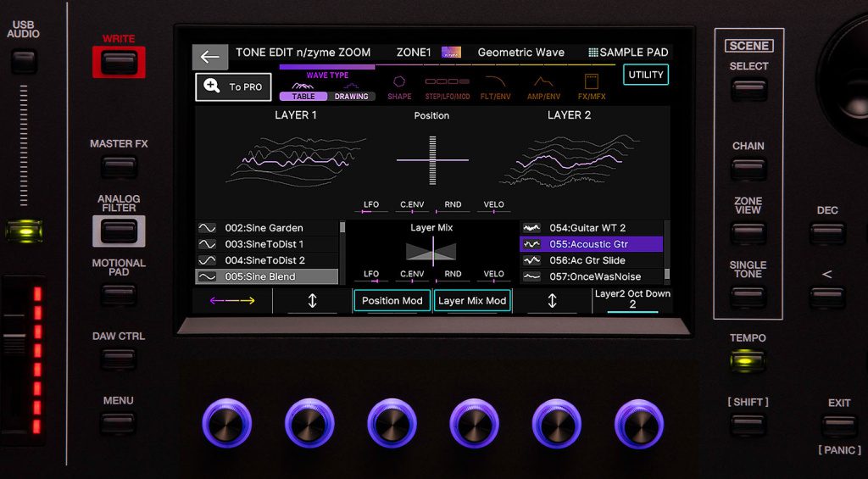The width and height of the screenshot is (868, 479).
Task: Choose 056:Ac Gtr Slide wavetable
Action: coord(591,260)
